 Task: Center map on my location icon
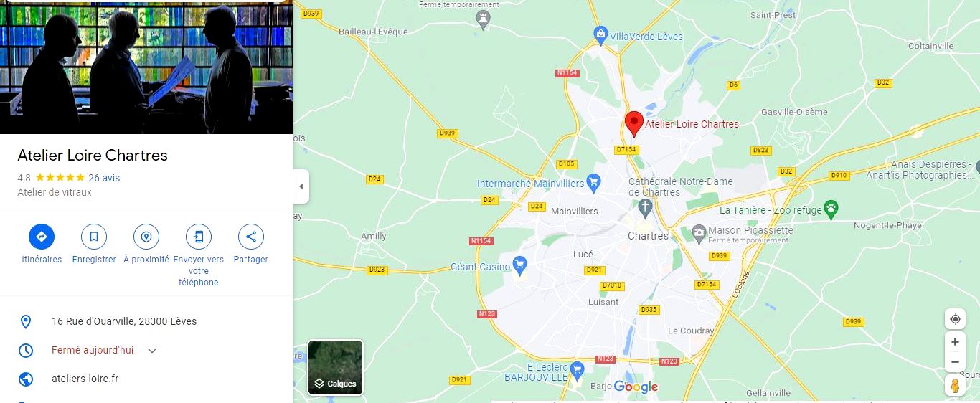tap(955, 319)
